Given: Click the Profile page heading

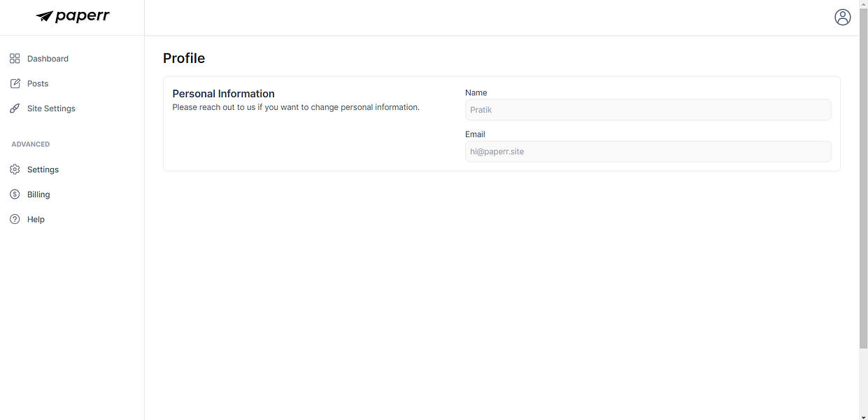Looking at the screenshot, I should coord(184,58).
